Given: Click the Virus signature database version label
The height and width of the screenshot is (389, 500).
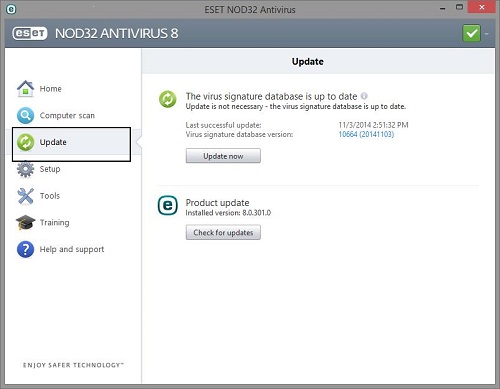Looking at the screenshot, I should [x=239, y=134].
